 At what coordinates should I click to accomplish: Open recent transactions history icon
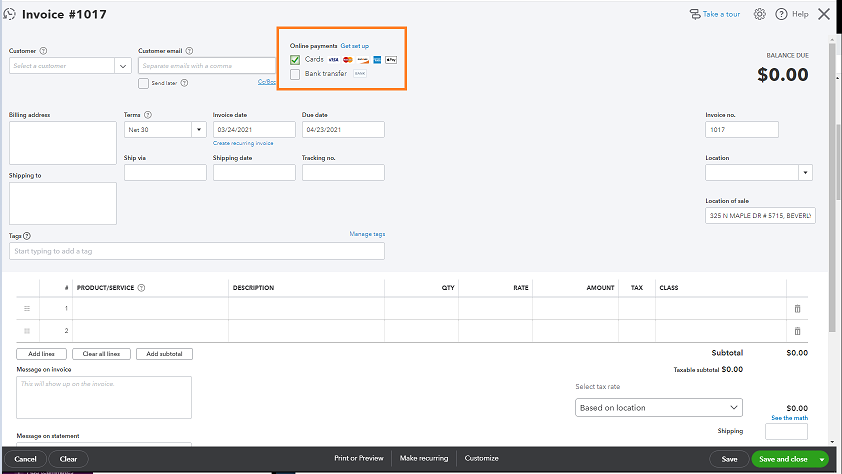[9, 14]
